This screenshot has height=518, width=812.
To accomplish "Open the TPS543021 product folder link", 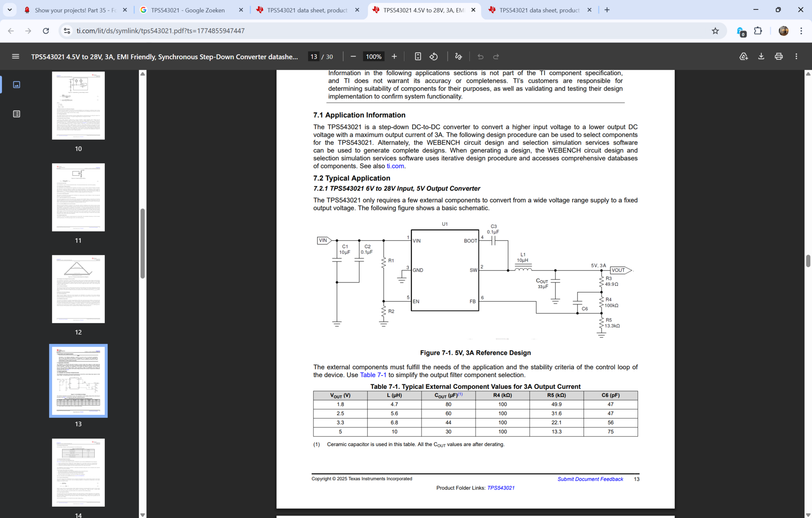I will coord(501,488).
